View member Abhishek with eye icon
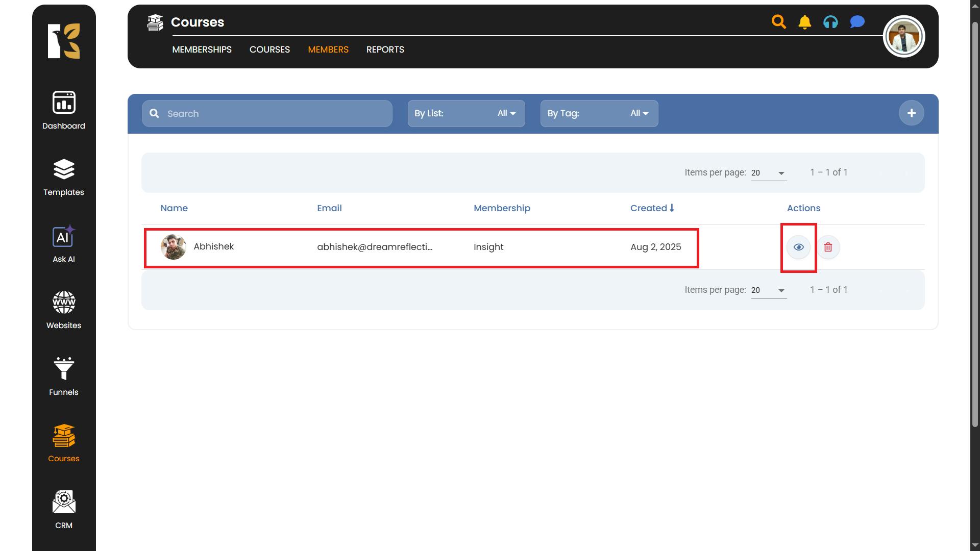 point(798,247)
